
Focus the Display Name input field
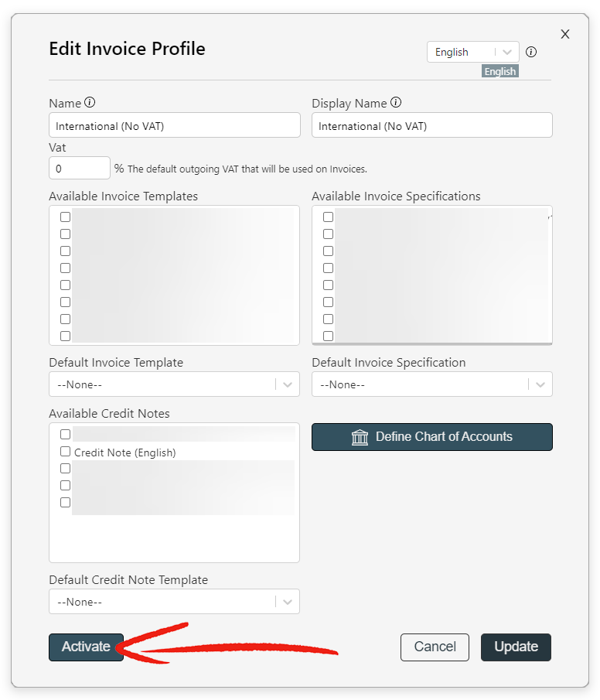pyautogui.click(x=431, y=125)
